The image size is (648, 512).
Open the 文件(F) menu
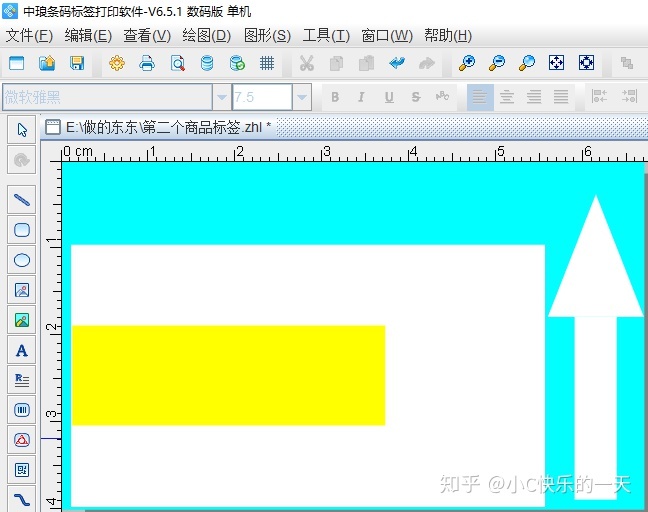pos(29,36)
